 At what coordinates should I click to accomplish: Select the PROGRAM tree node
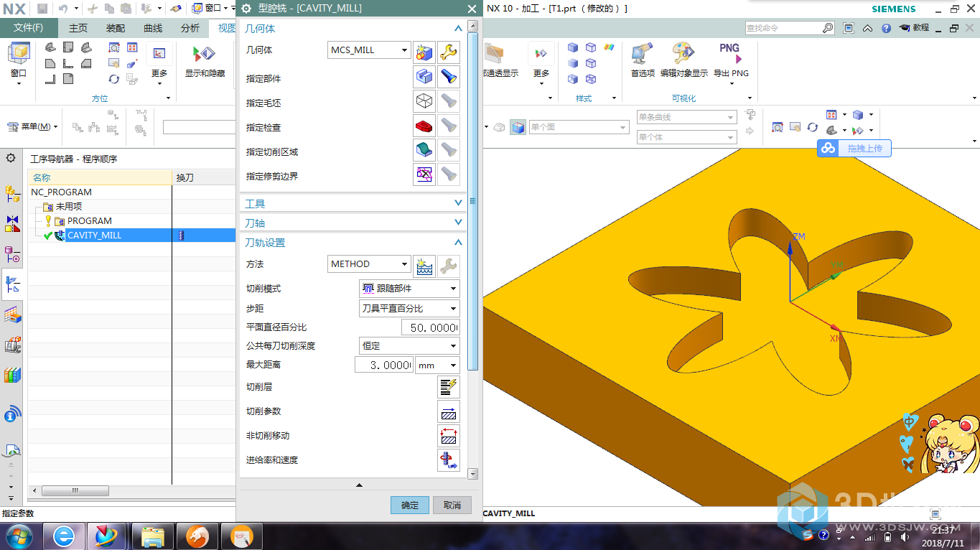coord(90,221)
